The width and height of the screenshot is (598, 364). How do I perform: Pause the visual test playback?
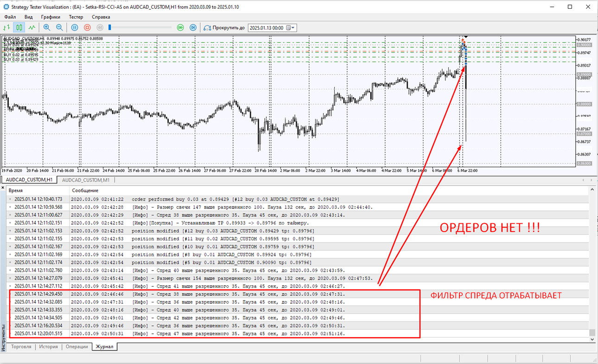75,28
